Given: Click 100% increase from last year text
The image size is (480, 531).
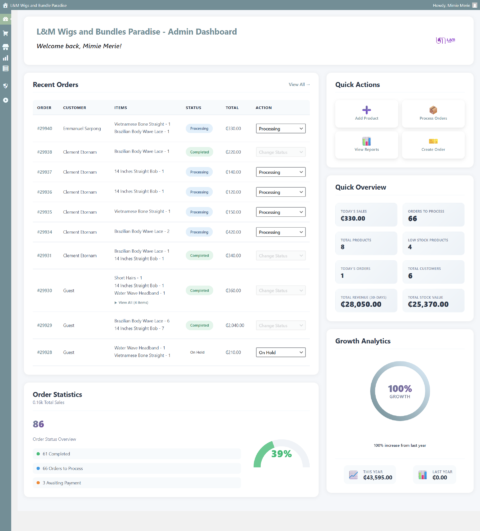Looking at the screenshot, I should (x=400, y=445).
